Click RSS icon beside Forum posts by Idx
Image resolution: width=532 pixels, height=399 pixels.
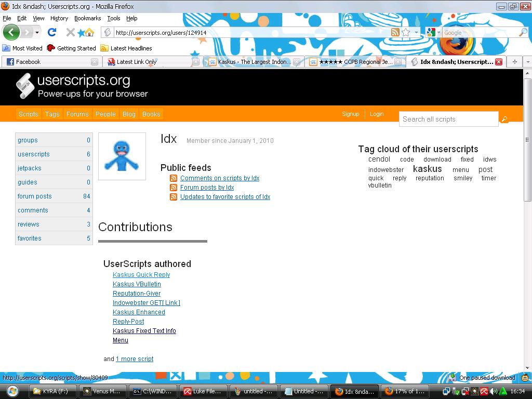(x=174, y=187)
